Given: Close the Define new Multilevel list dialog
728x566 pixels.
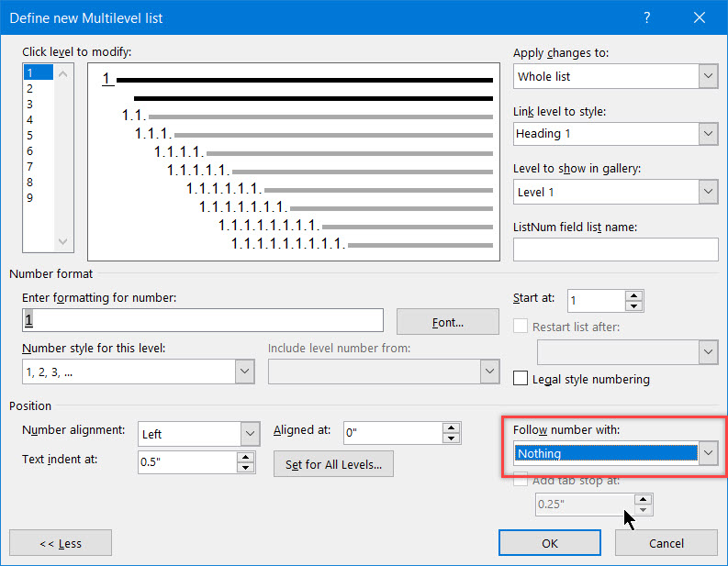Looking at the screenshot, I should [700, 17].
